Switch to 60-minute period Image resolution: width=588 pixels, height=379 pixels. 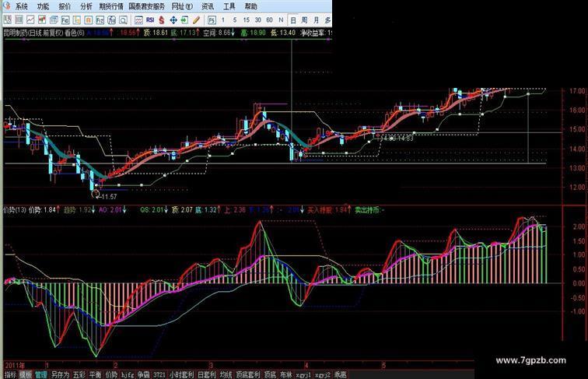[269, 20]
